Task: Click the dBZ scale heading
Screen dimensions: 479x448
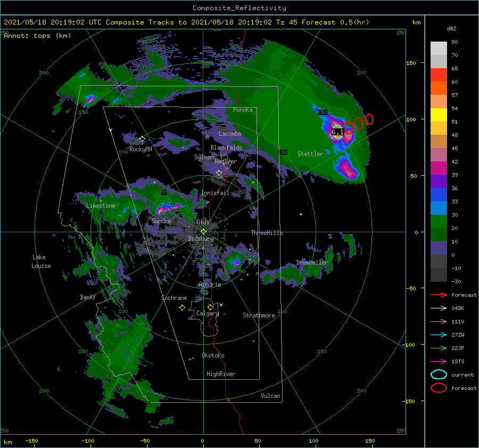Action: click(x=451, y=29)
